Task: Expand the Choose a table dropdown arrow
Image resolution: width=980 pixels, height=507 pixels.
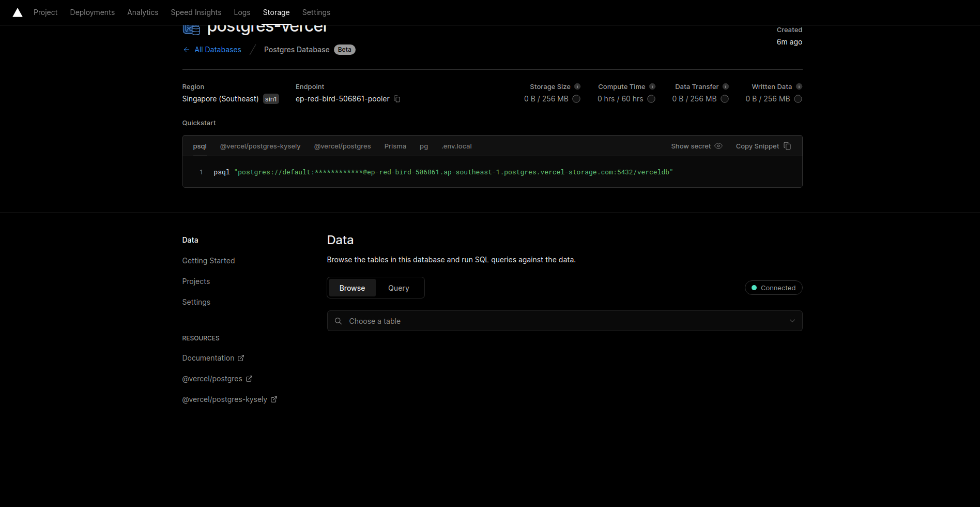Action: (x=792, y=321)
